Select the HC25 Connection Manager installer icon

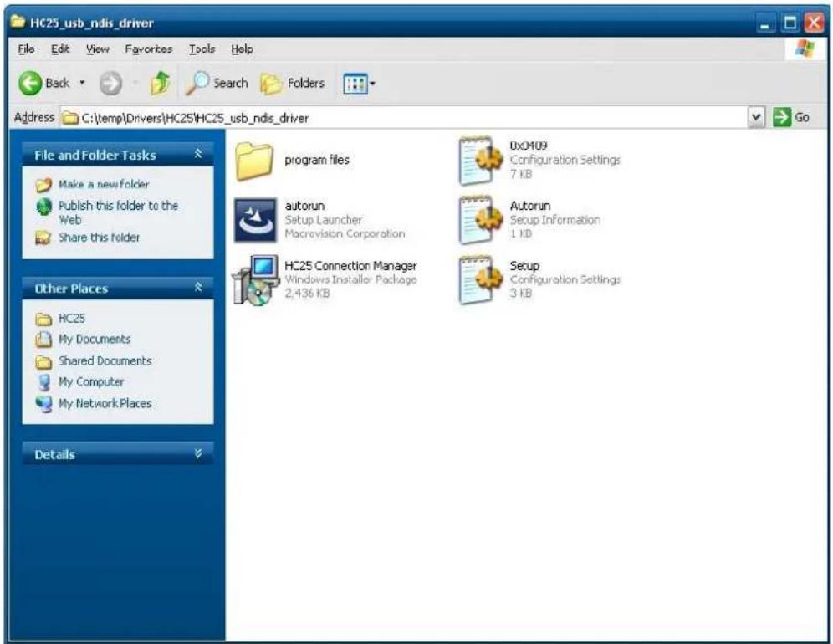coord(256,279)
